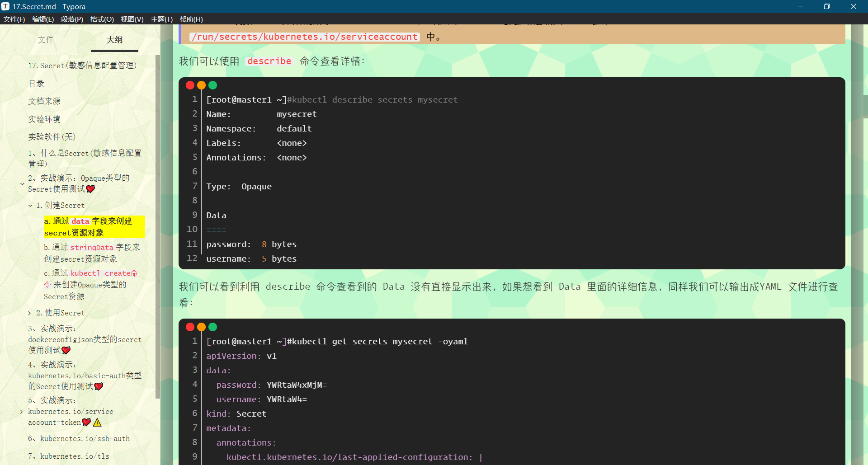
Task: Switch sidebar to 文件 tab
Action: click(46, 40)
